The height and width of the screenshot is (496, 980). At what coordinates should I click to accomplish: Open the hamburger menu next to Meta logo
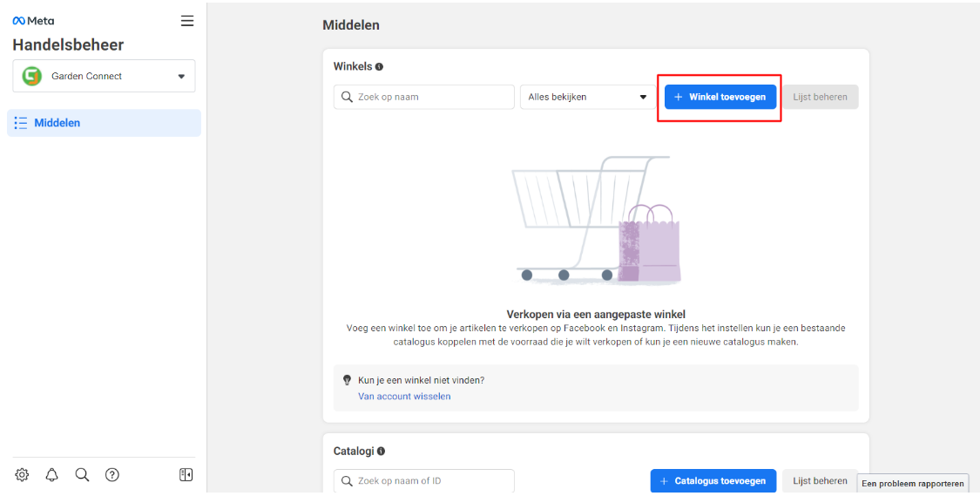[186, 20]
